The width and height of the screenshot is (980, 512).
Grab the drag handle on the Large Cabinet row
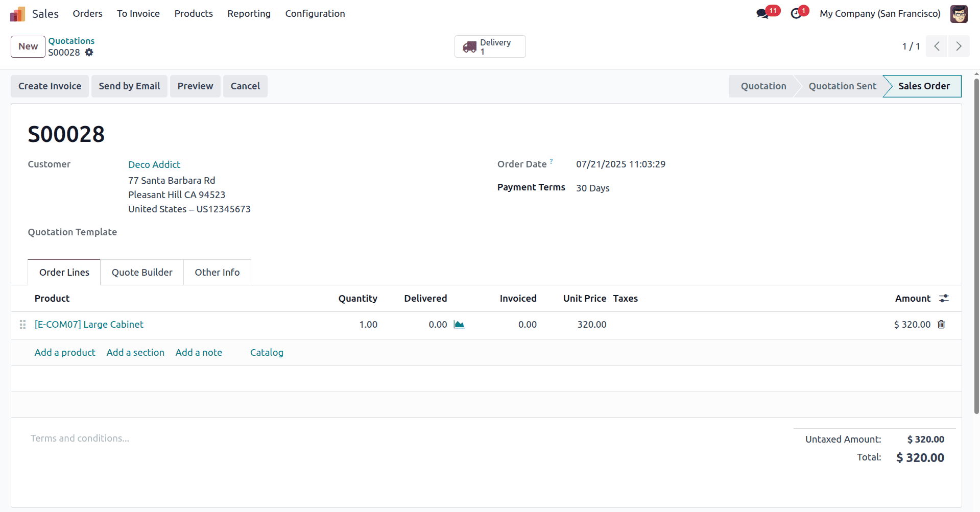22,324
